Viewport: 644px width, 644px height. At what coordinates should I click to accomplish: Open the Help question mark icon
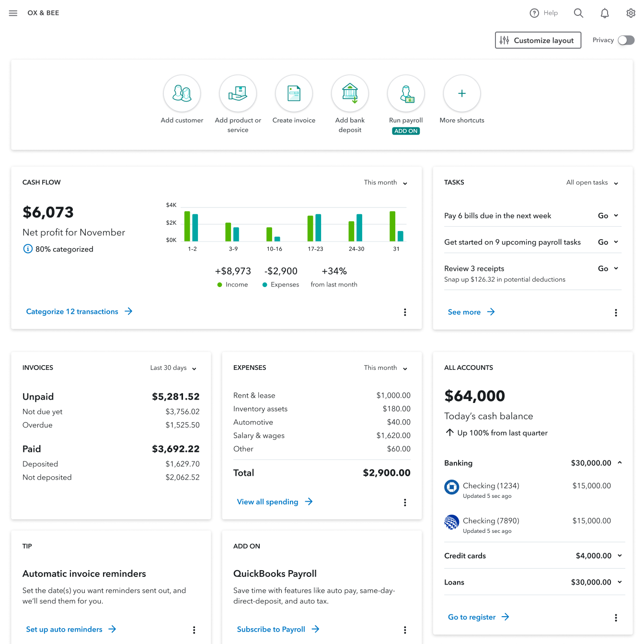click(x=534, y=13)
